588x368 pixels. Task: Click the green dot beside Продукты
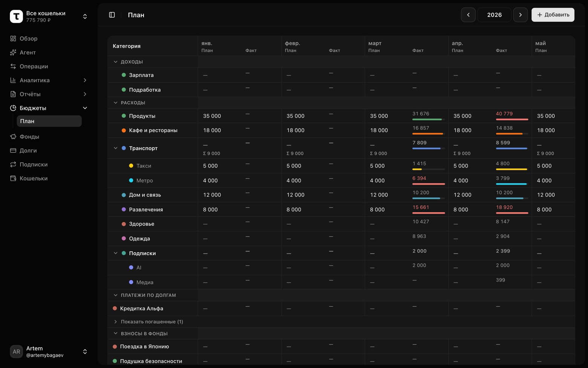pyautogui.click(x=124, y=116)
